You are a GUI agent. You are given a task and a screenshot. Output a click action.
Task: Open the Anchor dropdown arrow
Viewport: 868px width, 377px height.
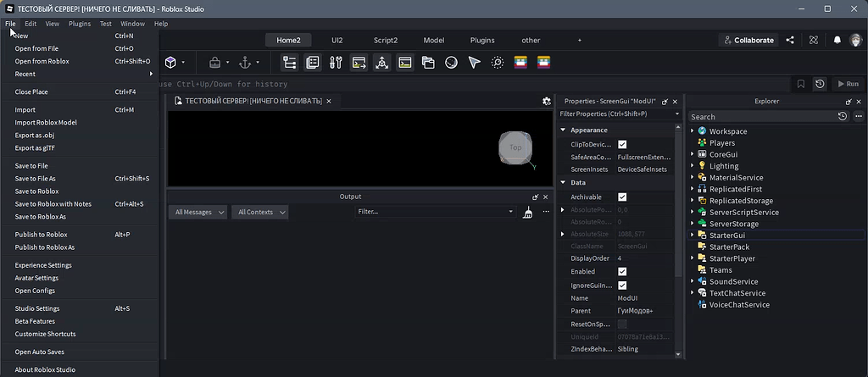258,63
